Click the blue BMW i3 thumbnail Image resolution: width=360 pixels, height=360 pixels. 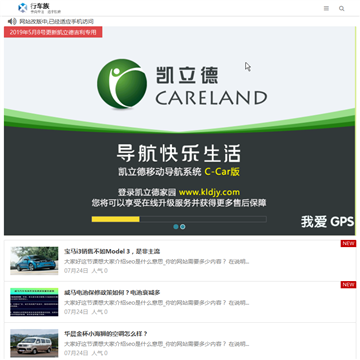coord(34,261)
